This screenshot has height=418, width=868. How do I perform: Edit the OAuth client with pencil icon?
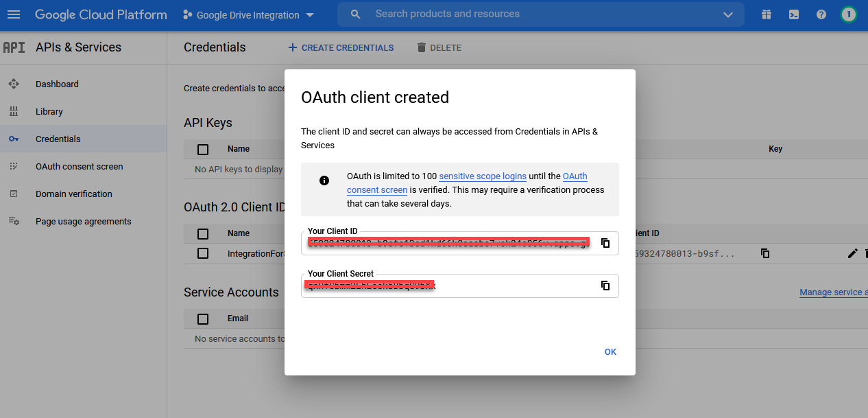pyautogui.click(x=852, y=253)
